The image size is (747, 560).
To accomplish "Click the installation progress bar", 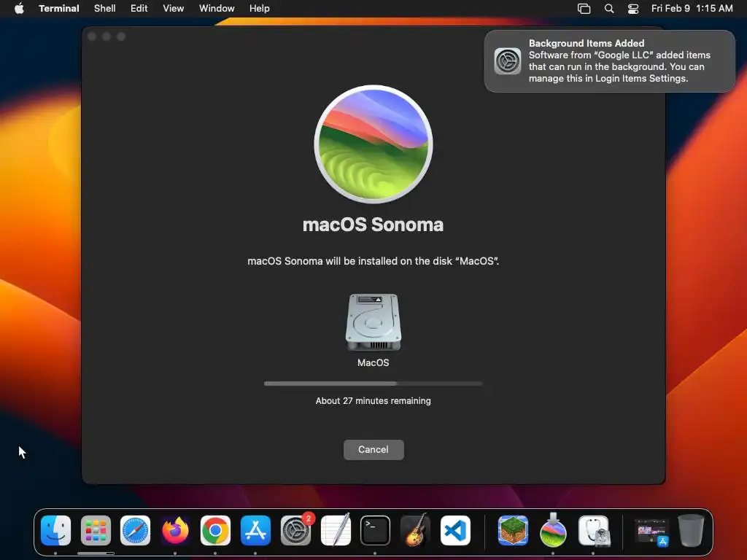I will (x=373, y=384).
